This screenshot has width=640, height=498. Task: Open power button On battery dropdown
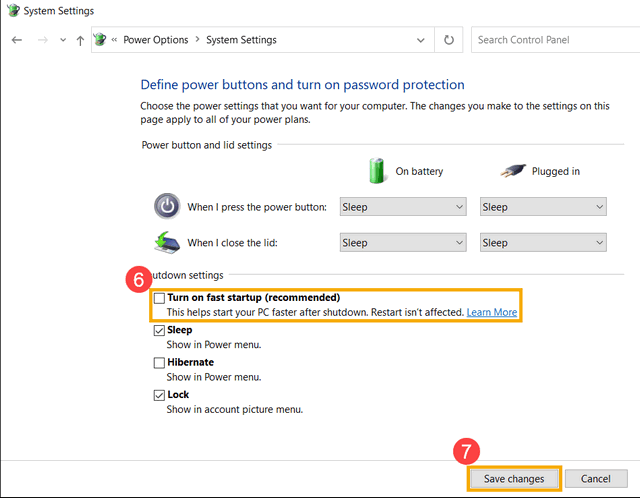pos(402,207)
